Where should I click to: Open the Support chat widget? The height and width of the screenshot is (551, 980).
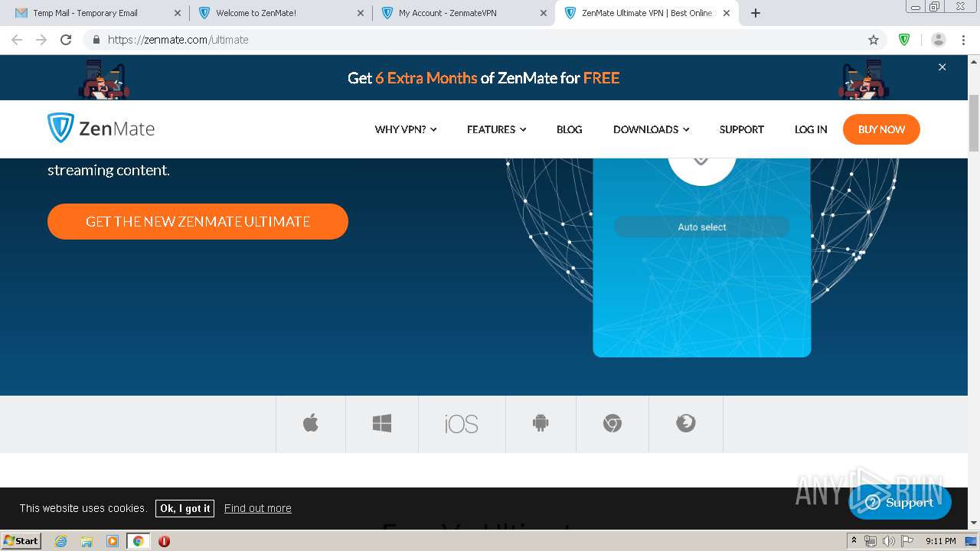[900, 503]
